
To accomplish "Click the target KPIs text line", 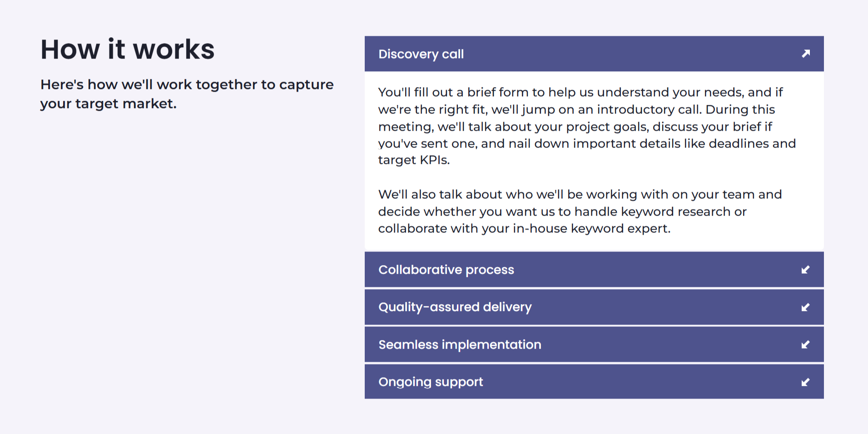I will click(x=414, y=160).
